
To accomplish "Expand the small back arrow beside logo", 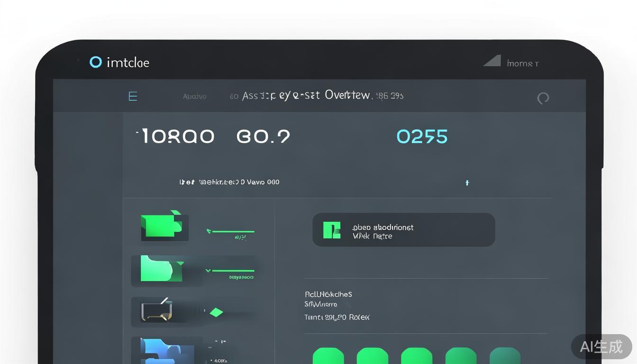I will click(78, 61).
